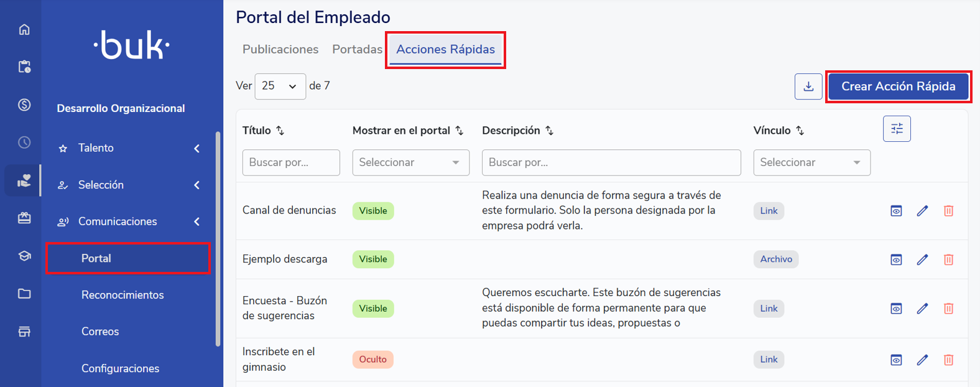980x387 pixels.
Task: Click the download export icon button
Action: click(808, 86)
